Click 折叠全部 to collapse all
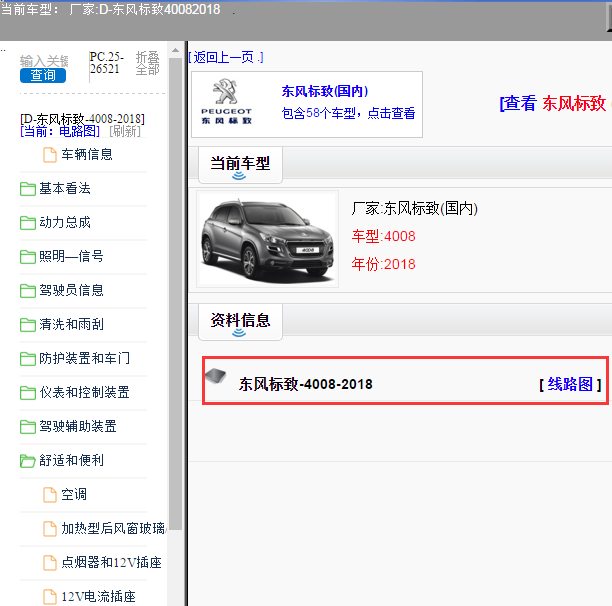This screenshot has width=612, height=606. click(x=148, y=63)
